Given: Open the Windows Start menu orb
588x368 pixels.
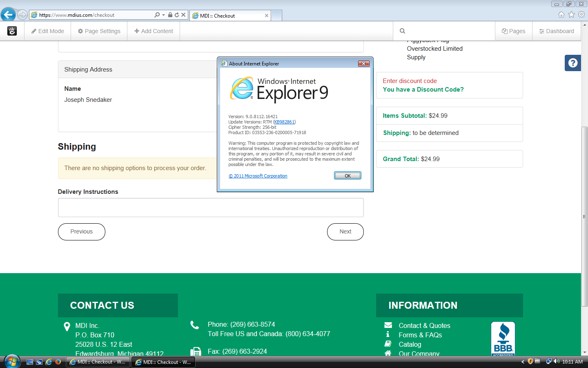Looking at the screenshot, I should (x=11, y=361).
